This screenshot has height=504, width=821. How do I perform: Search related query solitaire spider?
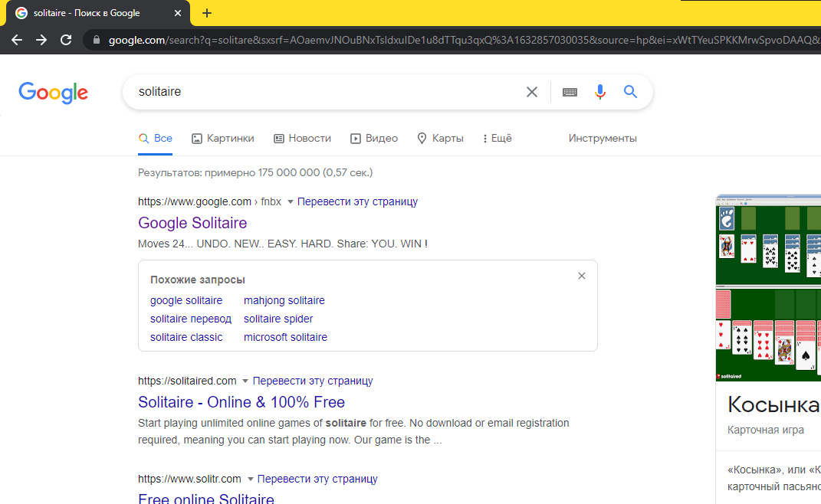point(278,319)
